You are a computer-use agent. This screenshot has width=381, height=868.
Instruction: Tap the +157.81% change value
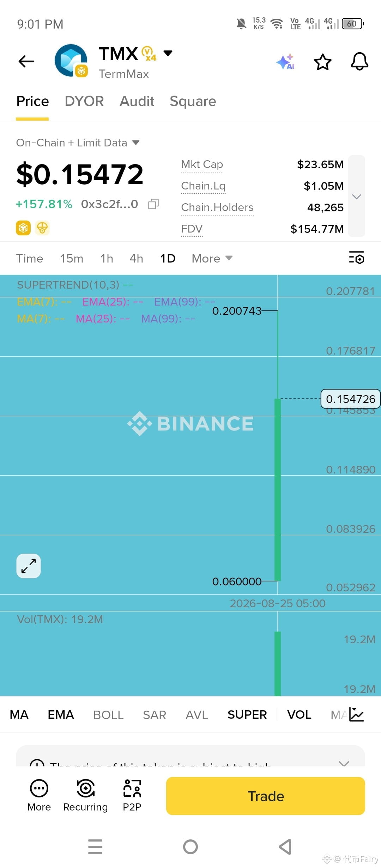coord(44,204)
